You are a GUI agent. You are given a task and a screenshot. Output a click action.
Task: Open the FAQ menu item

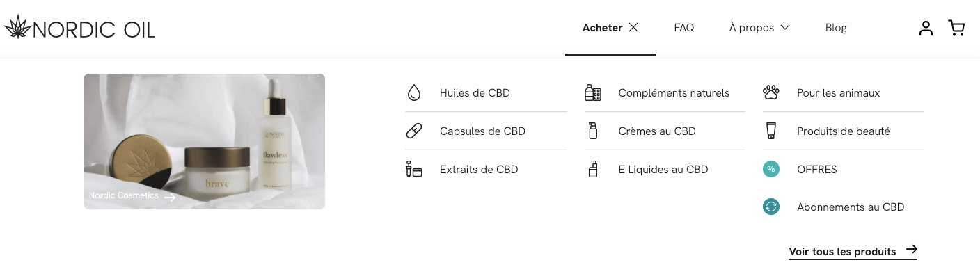coord(683,28)
